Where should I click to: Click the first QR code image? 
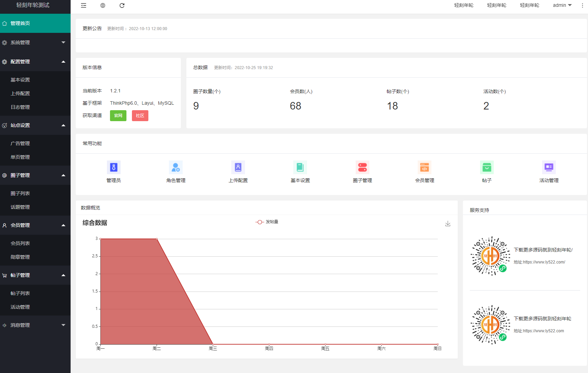click(490, 256)
